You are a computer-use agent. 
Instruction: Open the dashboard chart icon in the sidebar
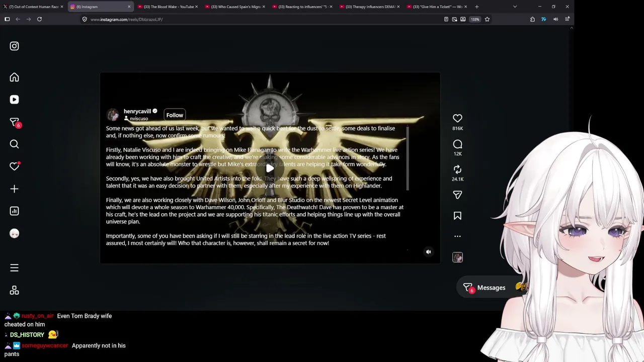[14, 211]
